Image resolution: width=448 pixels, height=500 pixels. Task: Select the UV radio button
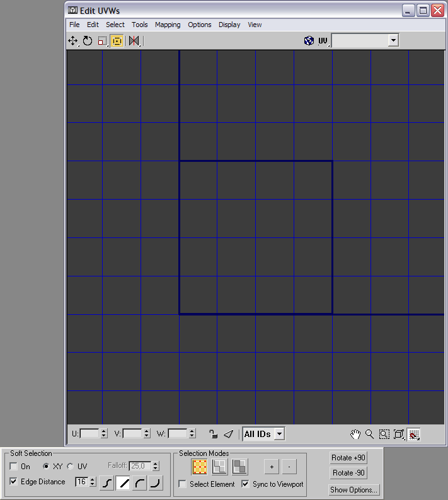point(70,467)
